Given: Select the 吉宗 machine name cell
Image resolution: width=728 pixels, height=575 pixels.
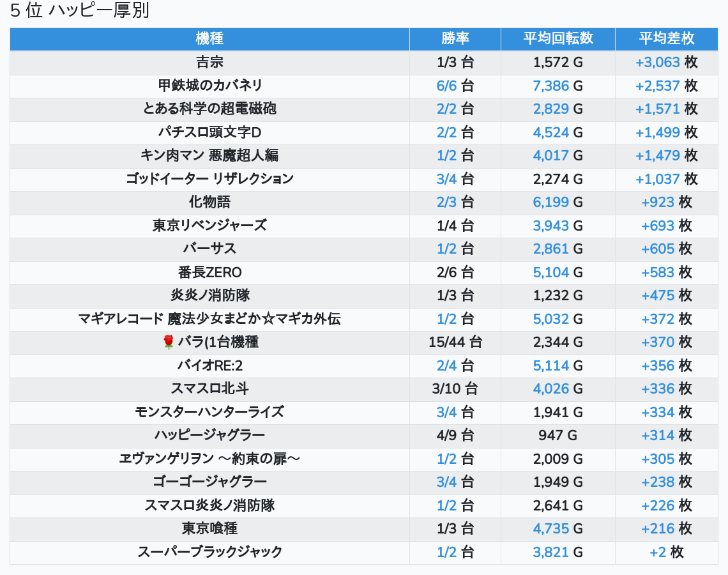Looking at the screenshot, I should tap(209, 63).
